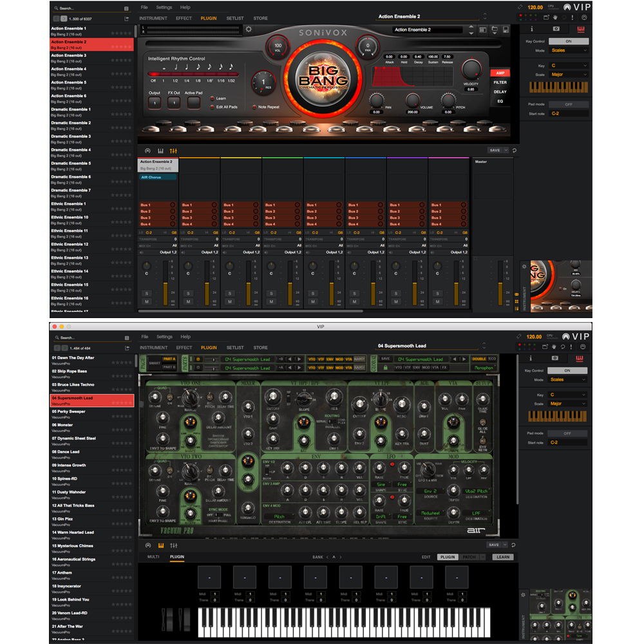The height and width of the screenshot is (644, 644).
Task: Click LEARN button in bottom window
Action: pos(503,557)
